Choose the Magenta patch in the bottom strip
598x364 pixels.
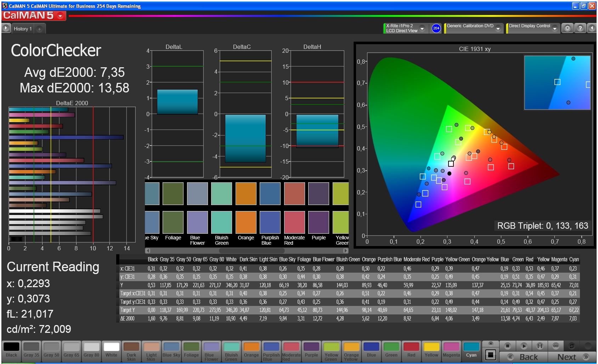451,351
